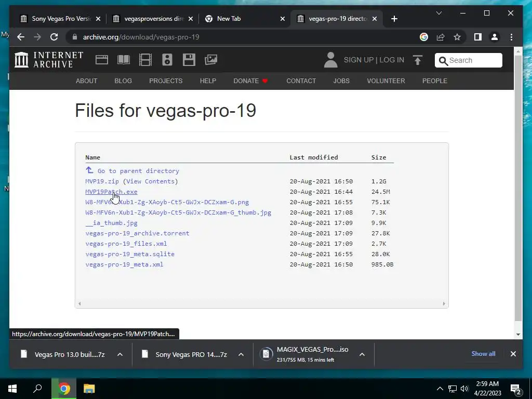532x399 pixels.
Task: Open a new browser tab
Action: 394,19
